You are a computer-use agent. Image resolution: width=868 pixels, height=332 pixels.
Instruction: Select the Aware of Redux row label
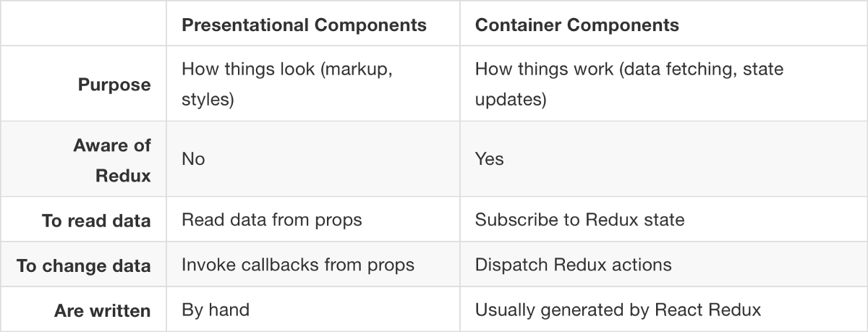click(112, 160)
